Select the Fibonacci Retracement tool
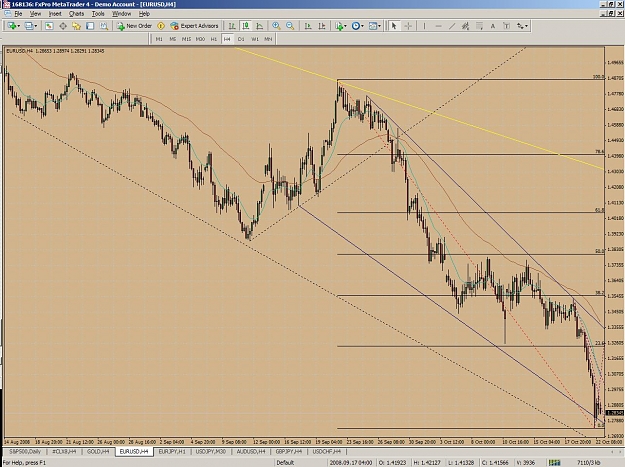625x467 pixels. pos(480,26)
